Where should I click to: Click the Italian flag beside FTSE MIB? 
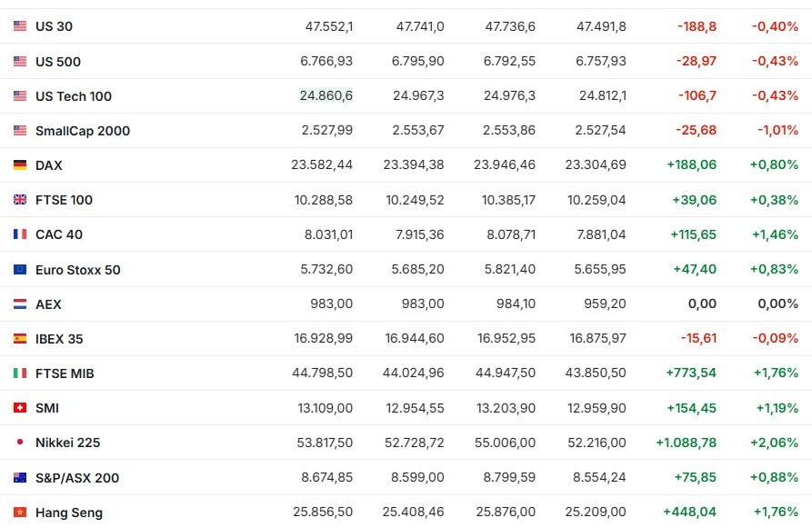20,374
